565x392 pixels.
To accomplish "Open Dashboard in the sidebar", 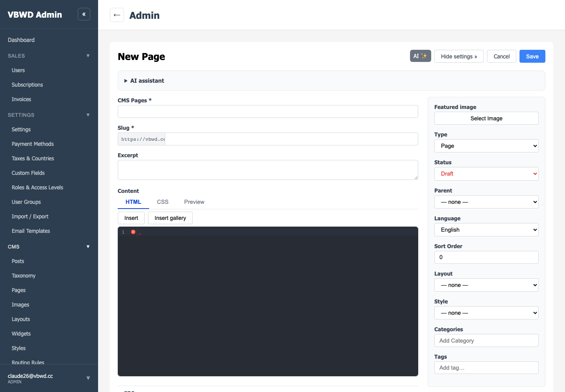I will pyautogui.click(x=21, y=40).
